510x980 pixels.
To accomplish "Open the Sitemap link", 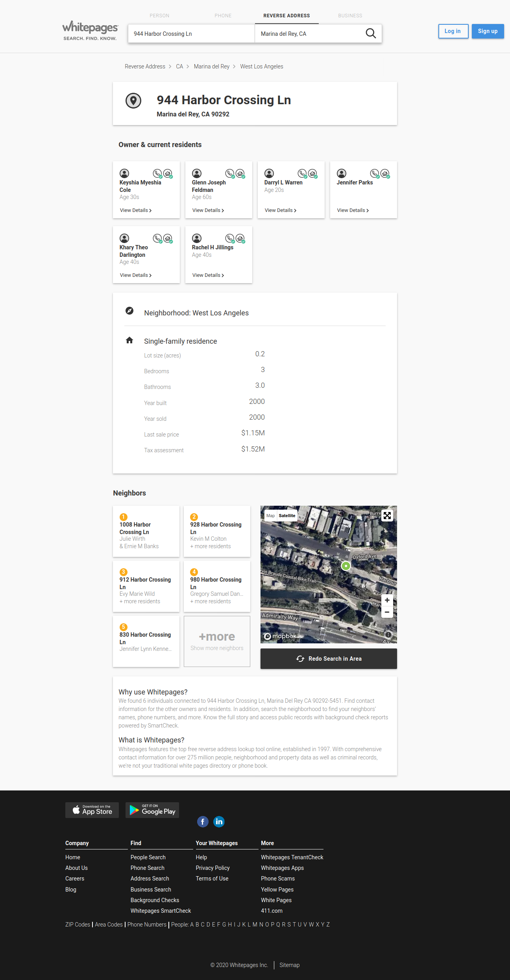I will click(289, 965).
